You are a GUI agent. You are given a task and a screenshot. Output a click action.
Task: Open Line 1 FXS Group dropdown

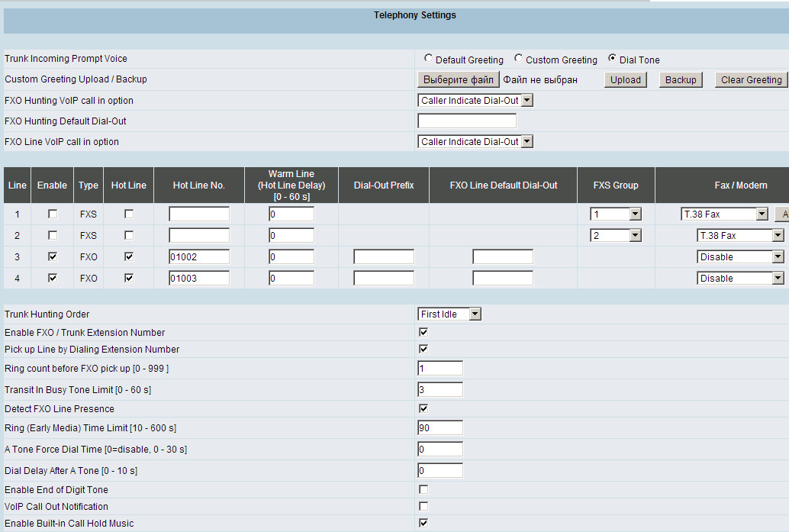tap(616, 214)
